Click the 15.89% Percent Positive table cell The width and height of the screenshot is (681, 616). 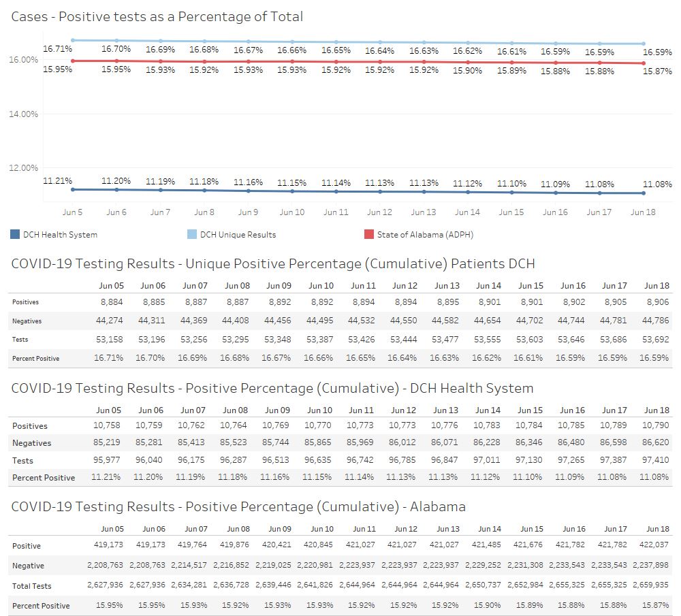pyautogui.click(x=528, y=605)
